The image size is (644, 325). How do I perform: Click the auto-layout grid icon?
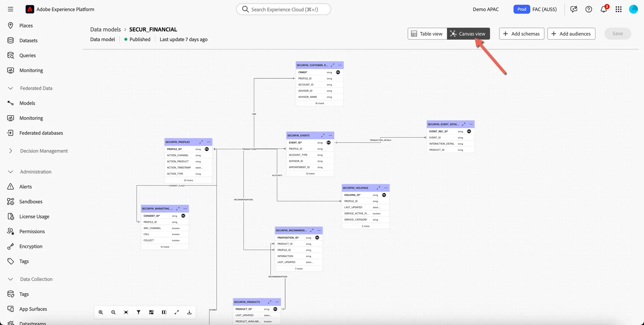(x=151, y=312)
